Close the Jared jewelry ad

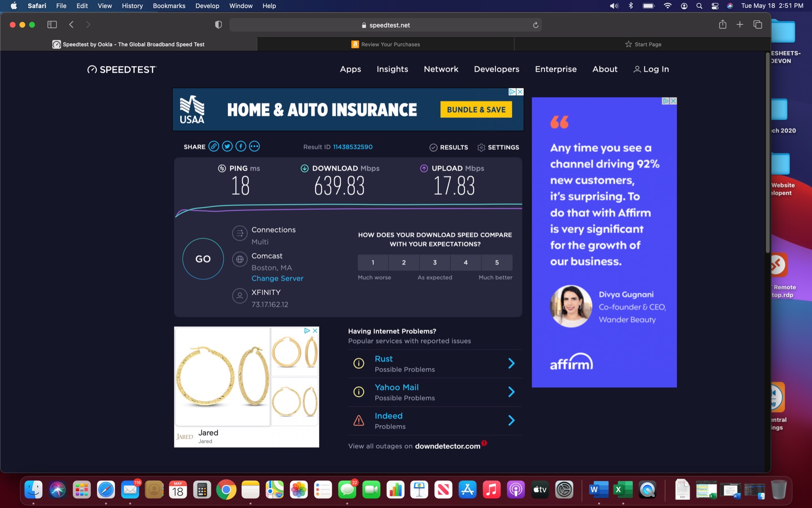315,330
